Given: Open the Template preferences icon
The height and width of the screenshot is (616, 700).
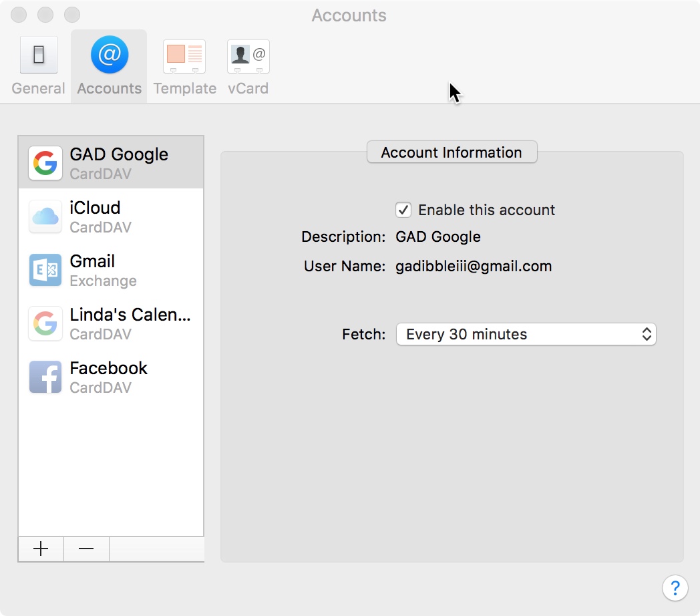Looking at the screenshot, I should [x=184, y=57].
